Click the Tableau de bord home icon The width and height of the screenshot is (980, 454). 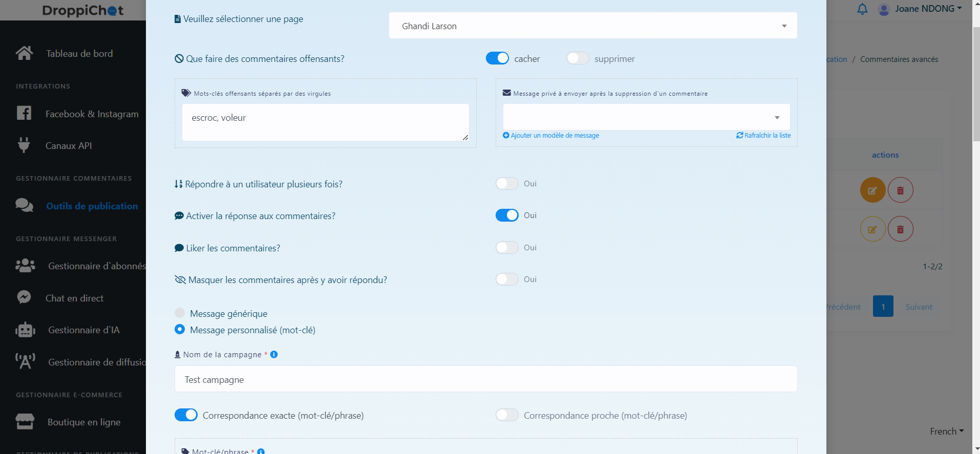click(x=24, y=53)
